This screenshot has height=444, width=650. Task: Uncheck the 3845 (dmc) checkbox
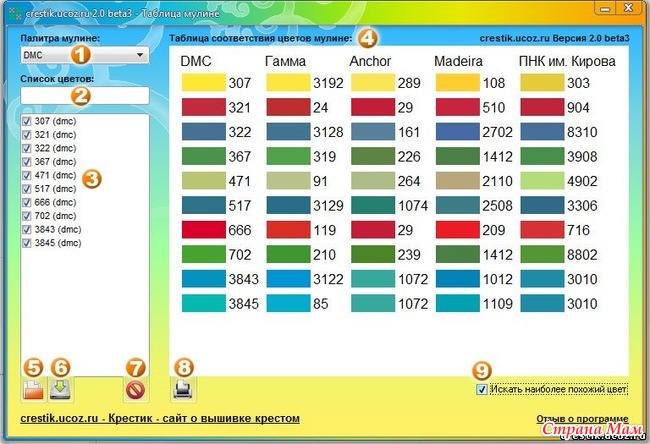pos(26,243)
